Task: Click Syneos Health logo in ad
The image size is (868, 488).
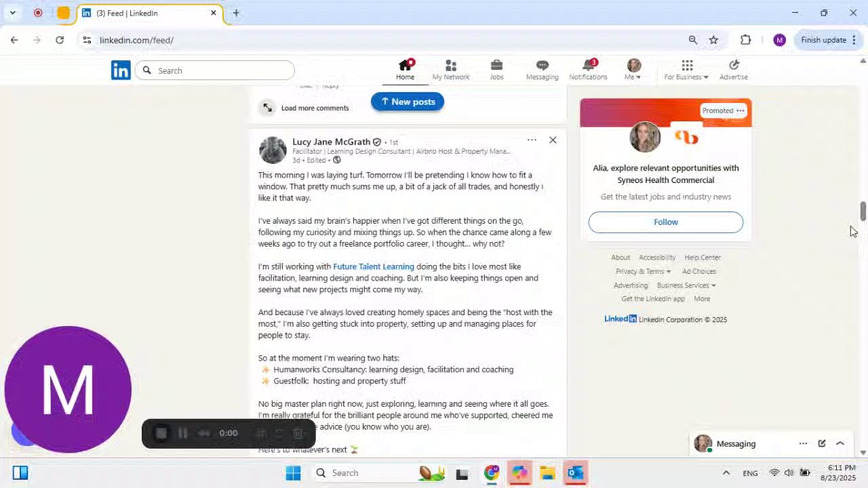Action: pos(686,138)
